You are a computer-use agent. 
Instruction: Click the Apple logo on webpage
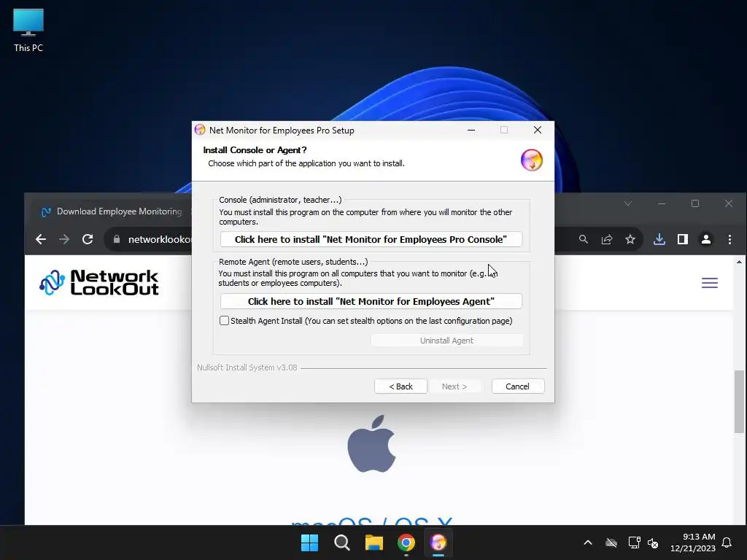point(371,444)
